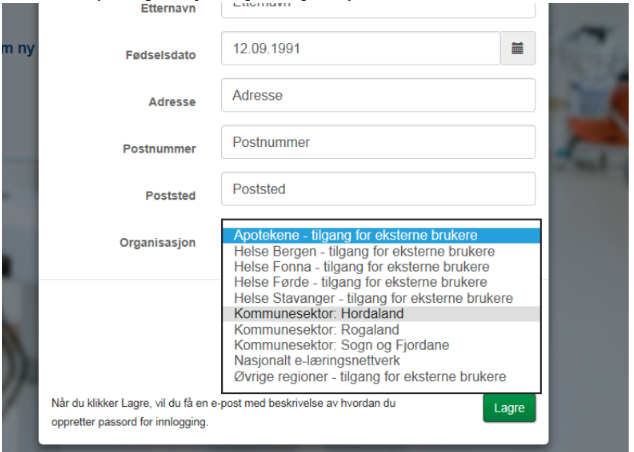Viewport: 634px width, 452px height.
Task: Click the Organisasjon field label
Action: point(158,243)
